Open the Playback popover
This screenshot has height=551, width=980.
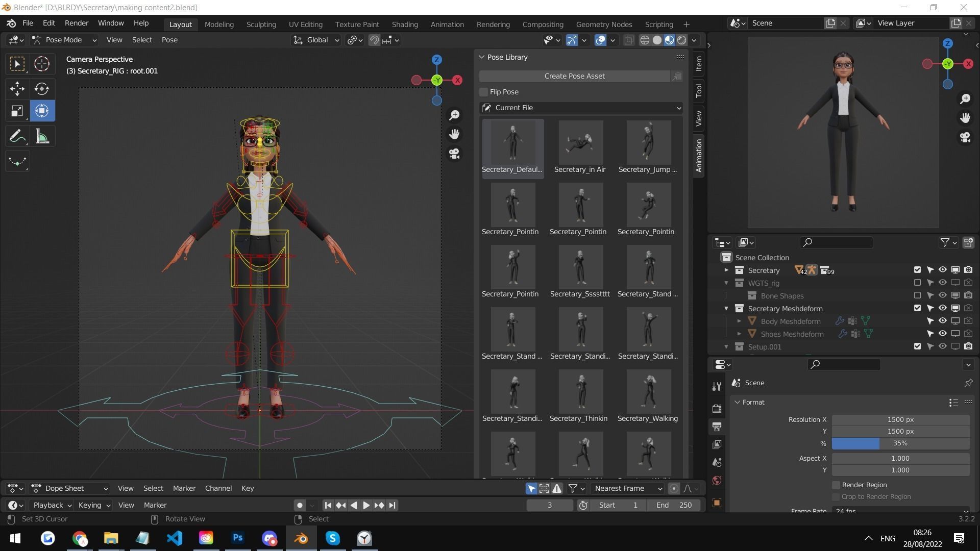[52, 505]
